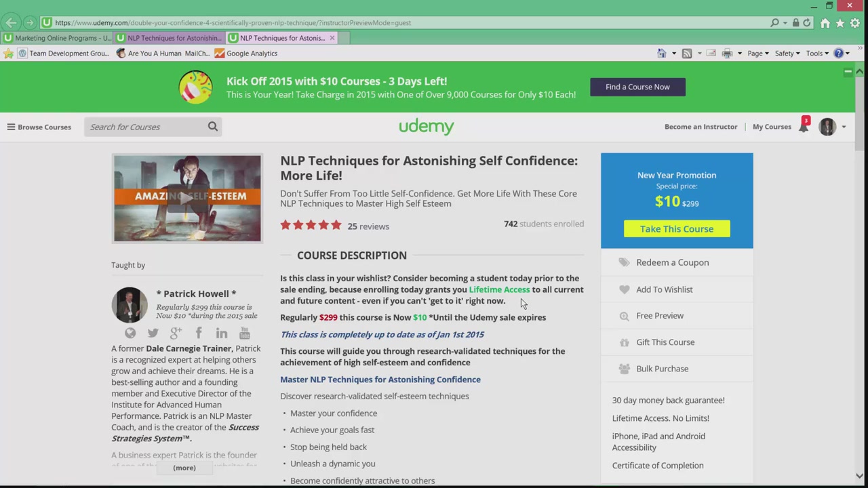Open a new blank browser tab
868x488 pixels.
point(344,38)
